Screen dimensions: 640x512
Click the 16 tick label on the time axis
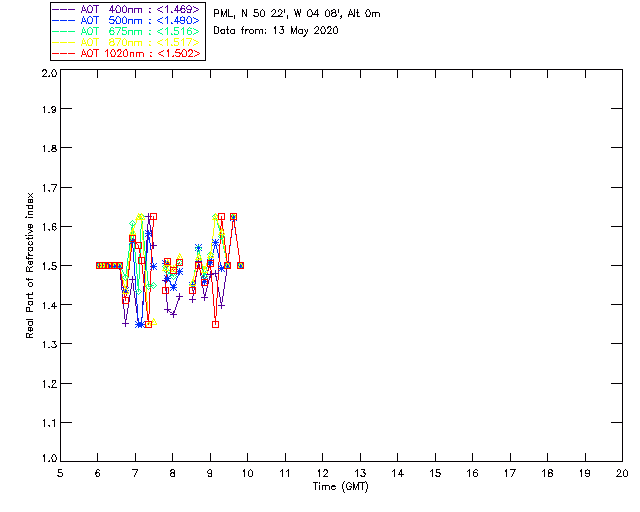(x=472, y=473)
